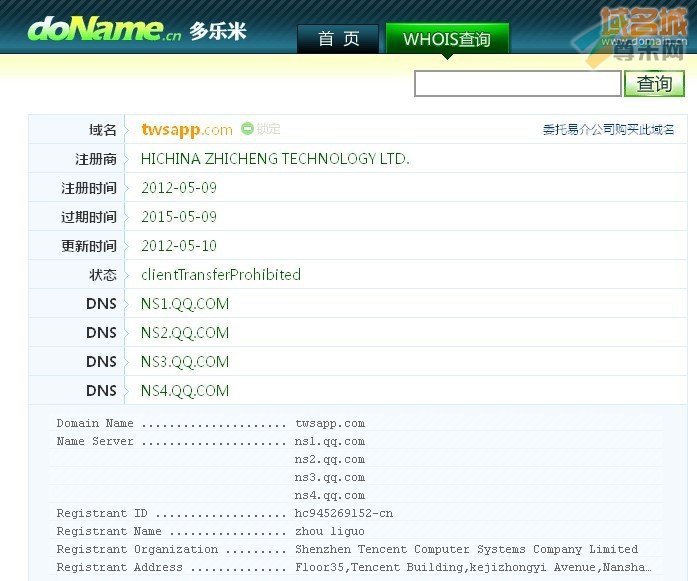Focus the WHOIS domain search field
The height and width of the screenshot is (581, 697).
[517, 83]
